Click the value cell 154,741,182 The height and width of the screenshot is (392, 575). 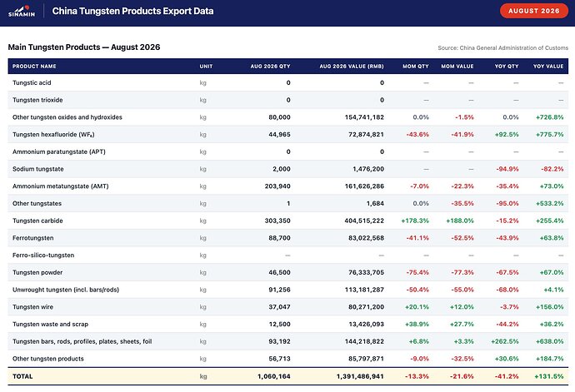(364, 117)
